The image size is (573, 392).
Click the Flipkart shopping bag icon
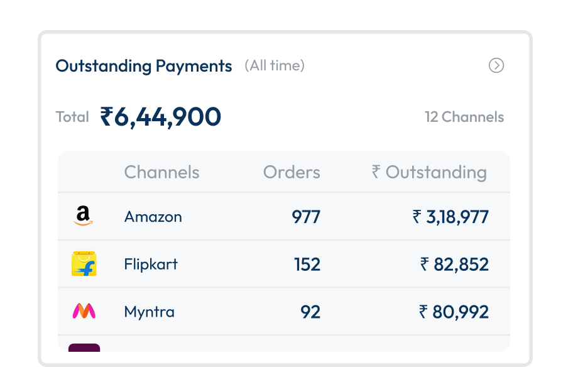(x=84, y=264)
